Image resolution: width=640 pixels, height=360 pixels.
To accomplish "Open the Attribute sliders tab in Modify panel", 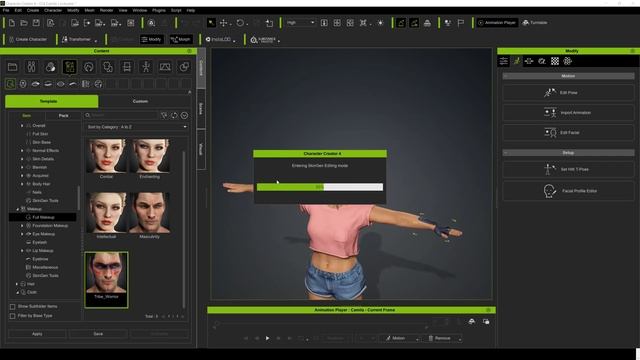I will [x=504, y=61].
